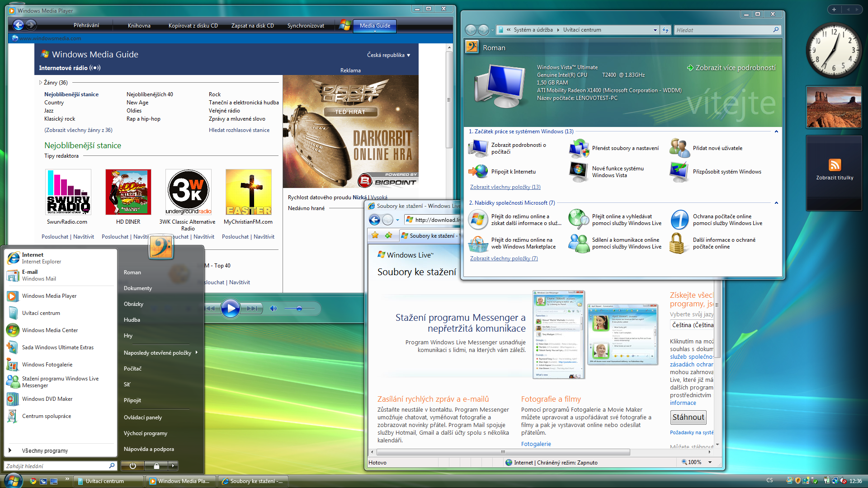Viewport: 868px width, 488px height.
Task: Launch Chrome from the Quick Launch bar
Action: click(33, 481)
